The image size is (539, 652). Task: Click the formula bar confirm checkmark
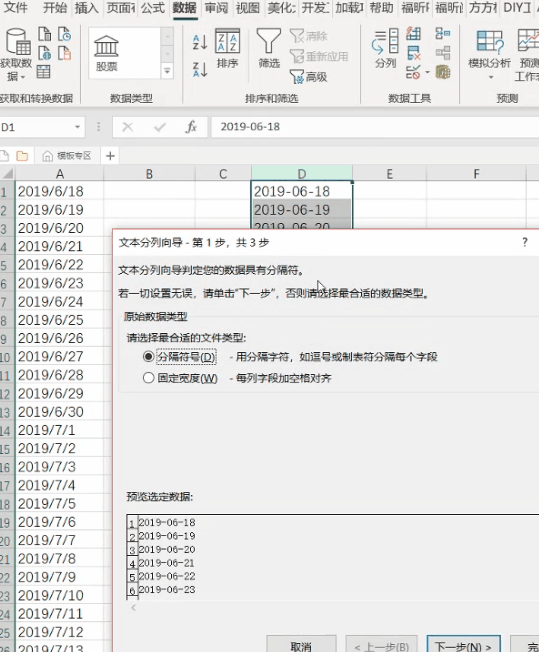click(160, 127)
